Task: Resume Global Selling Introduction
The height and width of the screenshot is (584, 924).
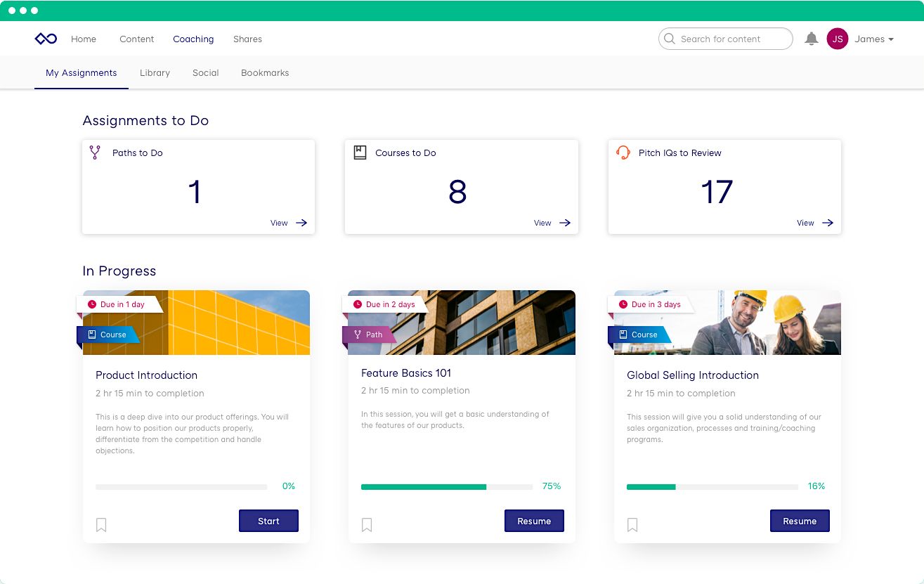Action: pos(800,521)
